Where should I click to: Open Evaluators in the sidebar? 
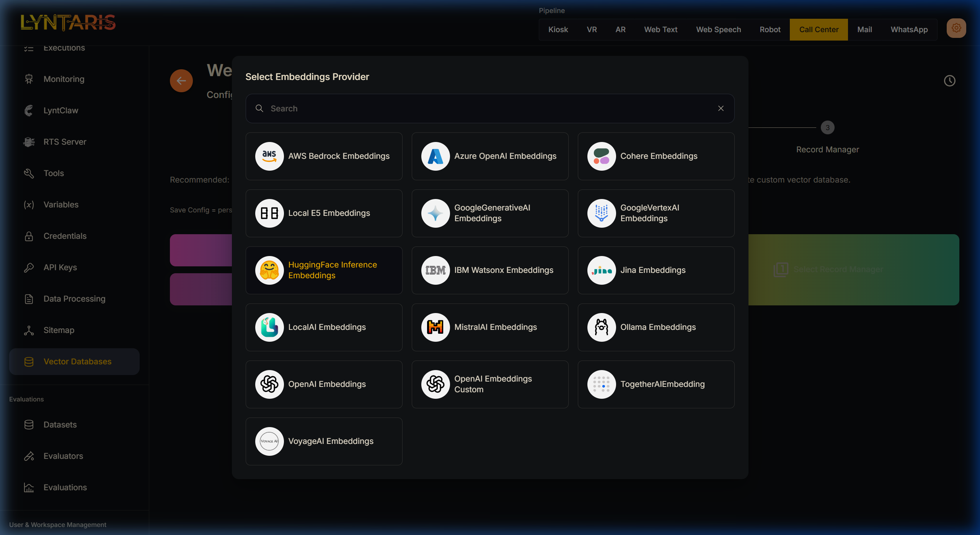74,456
